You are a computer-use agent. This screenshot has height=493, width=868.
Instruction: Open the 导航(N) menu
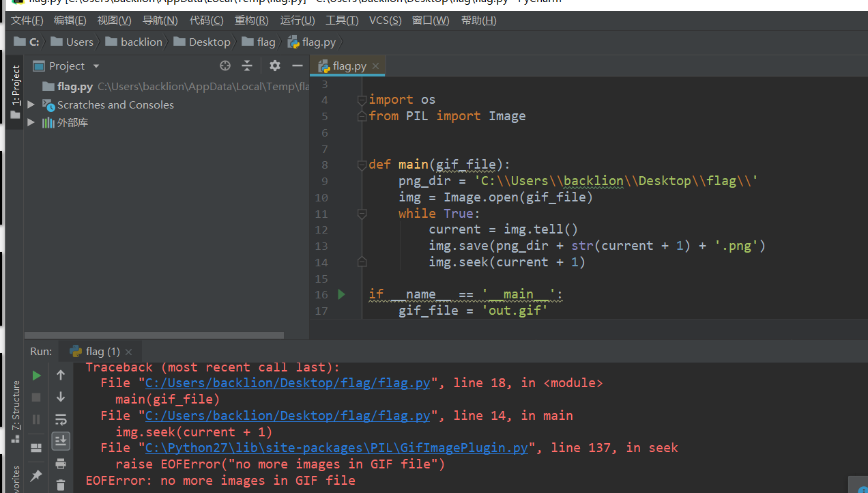point(160,20)
